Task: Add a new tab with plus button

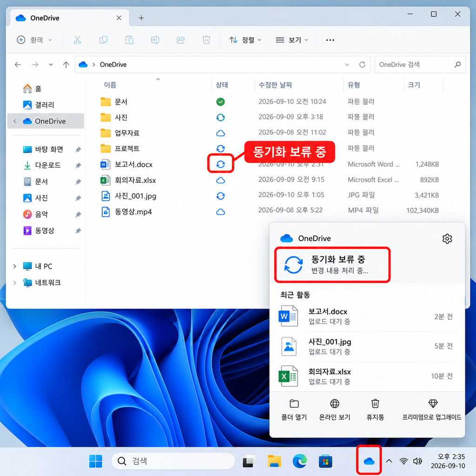Action: tap(141, 18)
